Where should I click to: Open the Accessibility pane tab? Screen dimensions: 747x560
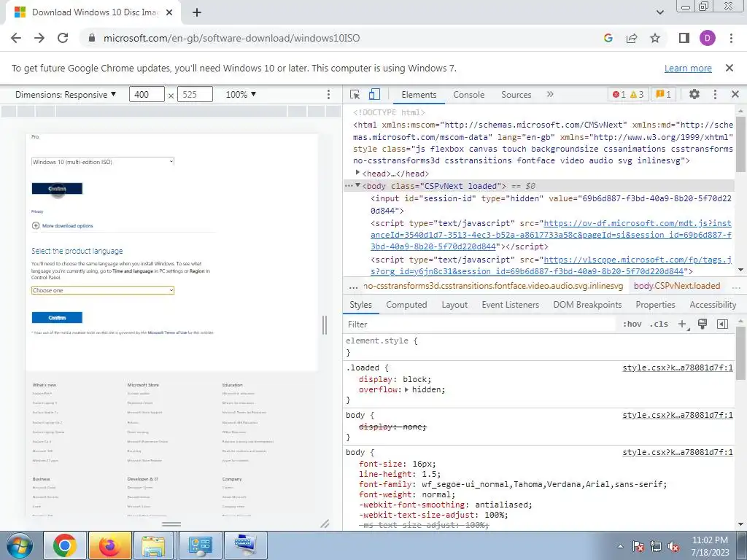[x=713, y=305]
